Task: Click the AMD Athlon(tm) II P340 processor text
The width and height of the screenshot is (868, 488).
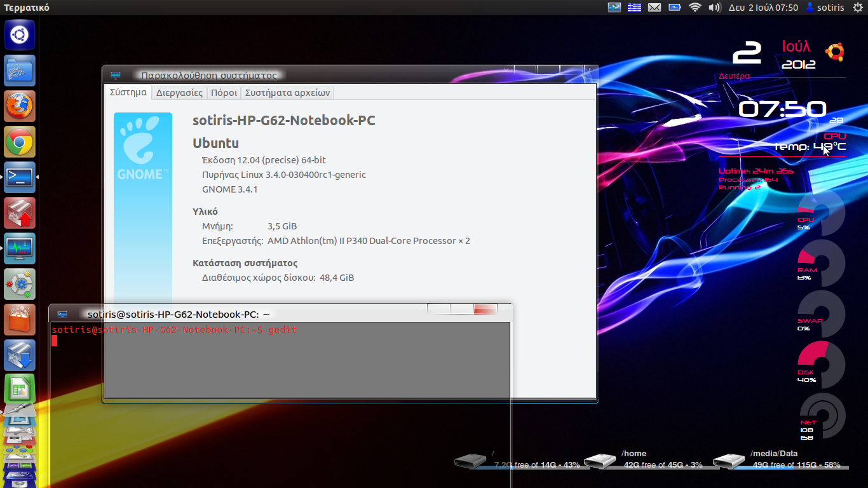Action: 369,241
